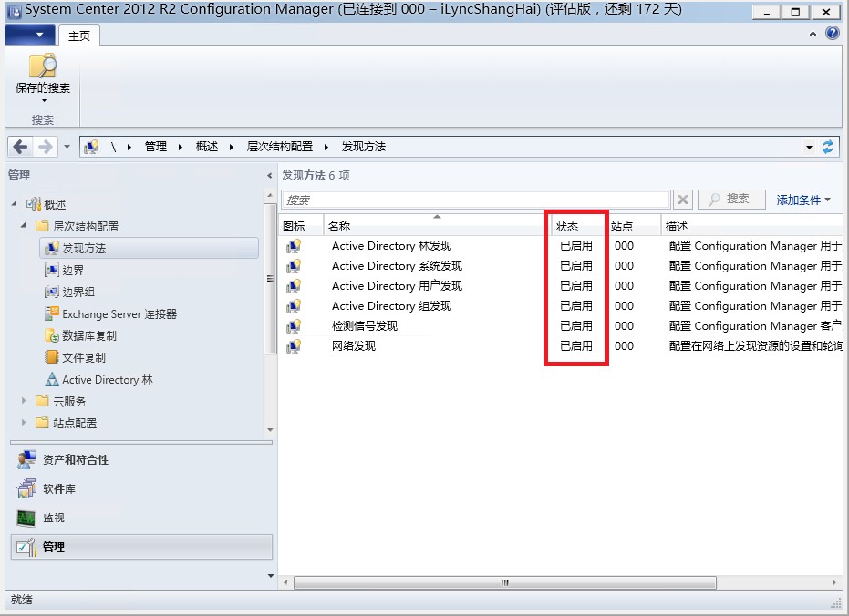Open the address bar dropdown arrow

[x=809, y=147]
